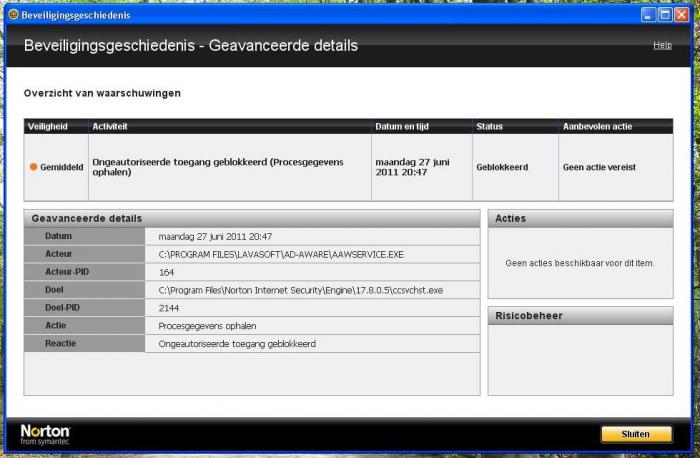Screen dimensions: 700x458
Task: Click the orange Gemiddeld severity dot
Action: (x=33, y=167)
